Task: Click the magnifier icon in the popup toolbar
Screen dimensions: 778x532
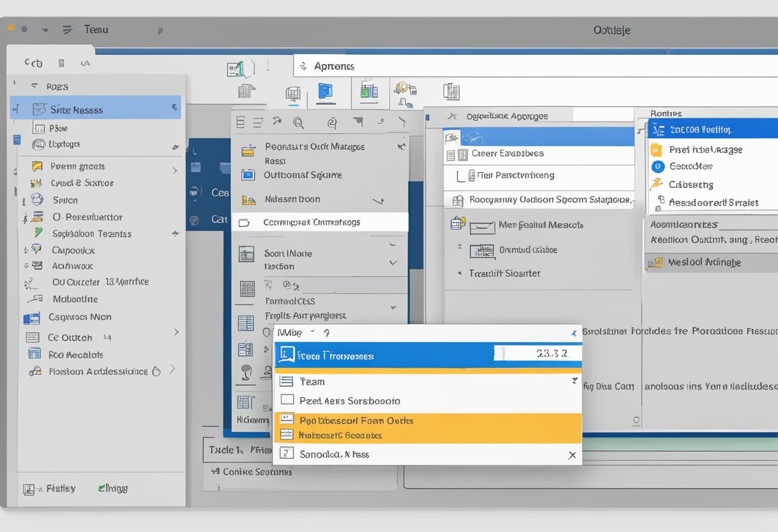Action: pyautogui.click(x=298, y=122)
